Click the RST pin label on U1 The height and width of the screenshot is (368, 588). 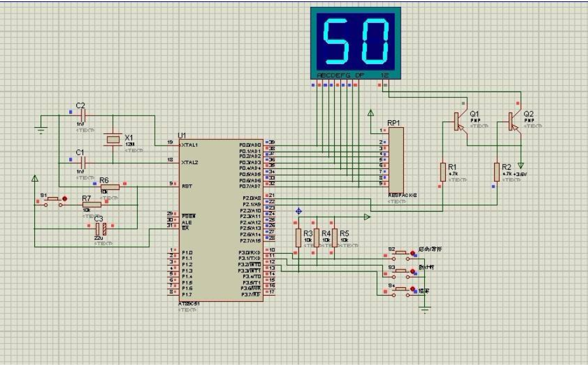(187, 186)
